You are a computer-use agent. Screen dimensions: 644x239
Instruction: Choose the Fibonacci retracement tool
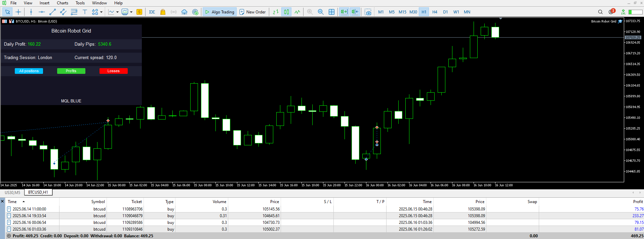tap(74, 12)
